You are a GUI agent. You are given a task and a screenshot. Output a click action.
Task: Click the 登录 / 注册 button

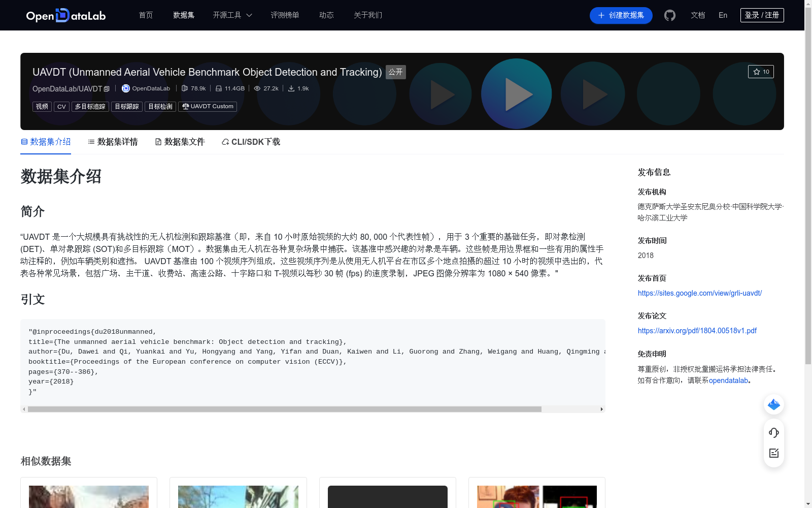(x=762, y=15)
